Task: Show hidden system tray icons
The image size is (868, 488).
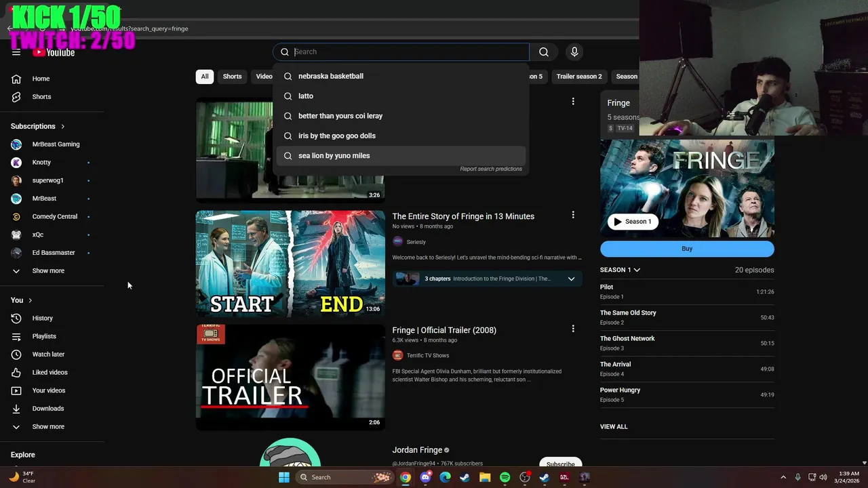Action: (x=783, y=477)
